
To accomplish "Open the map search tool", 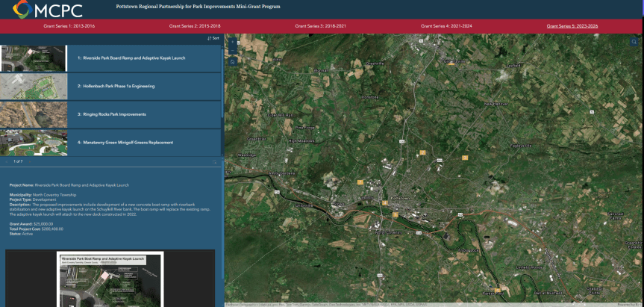I will [634, 43].
